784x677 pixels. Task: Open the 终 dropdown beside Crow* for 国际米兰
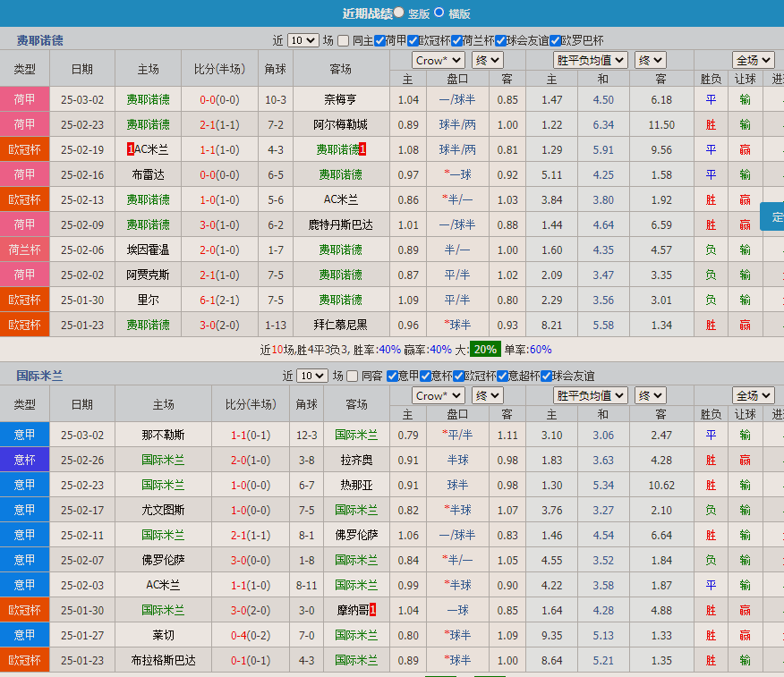click(x=487, y=394)
